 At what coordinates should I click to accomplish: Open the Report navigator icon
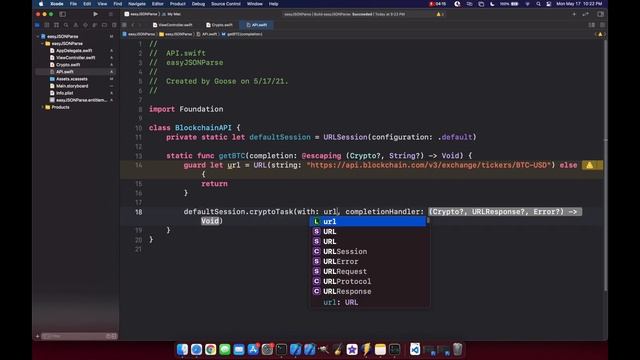click(114, 25)
